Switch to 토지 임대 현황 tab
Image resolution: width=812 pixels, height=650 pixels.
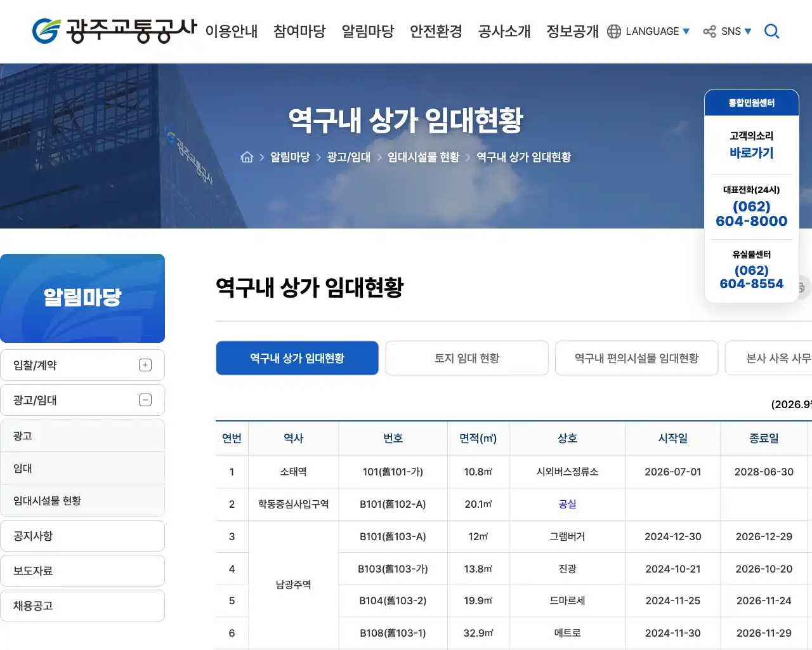(467, 358)
